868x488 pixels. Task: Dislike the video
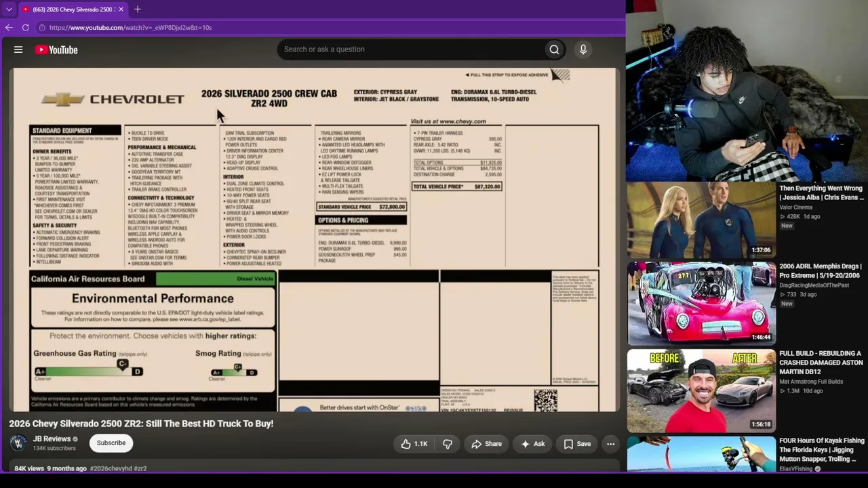point(448,444)
